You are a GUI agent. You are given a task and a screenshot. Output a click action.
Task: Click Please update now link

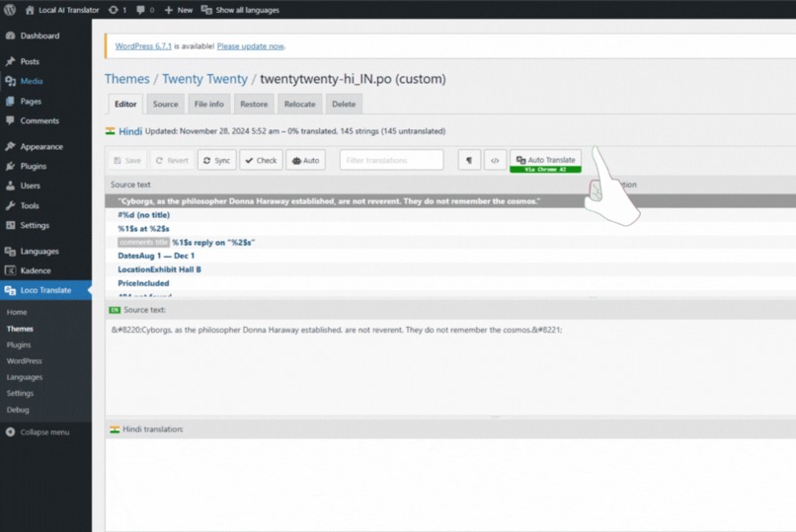[x=250, y=46]
